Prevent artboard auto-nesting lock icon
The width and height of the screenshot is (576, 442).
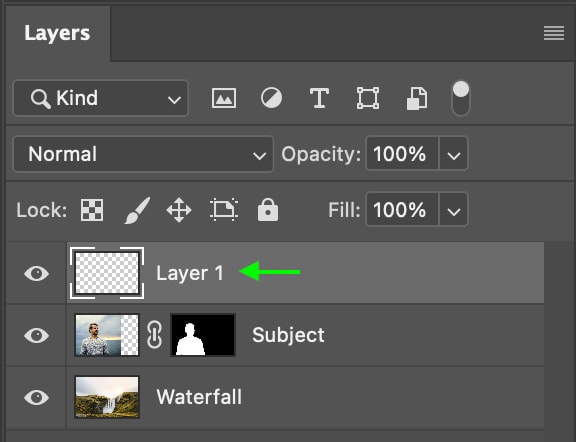(x=224, y=210)
